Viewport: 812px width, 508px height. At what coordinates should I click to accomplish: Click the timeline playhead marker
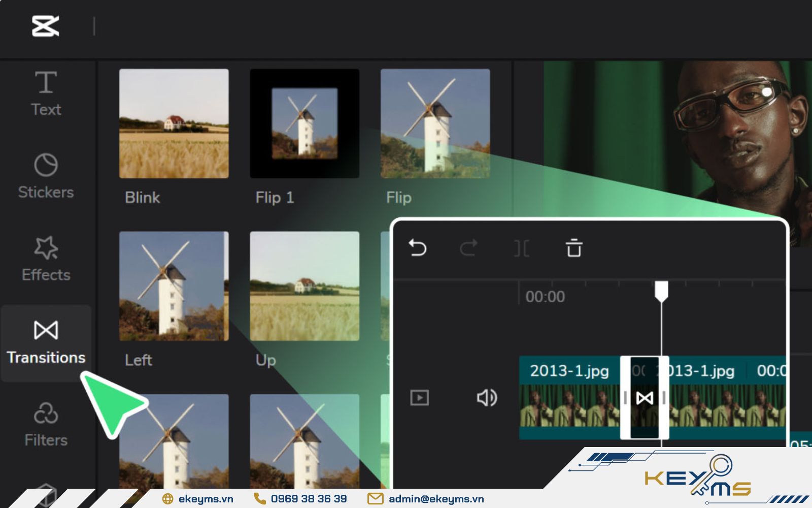[661, 292]
